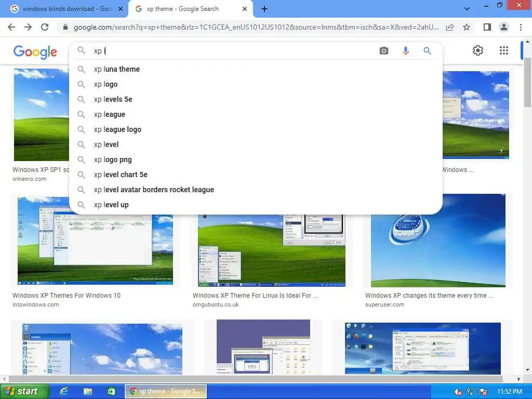
Task: Open Windows XP Theme For Linux link
Action: [x=255, y=296]
